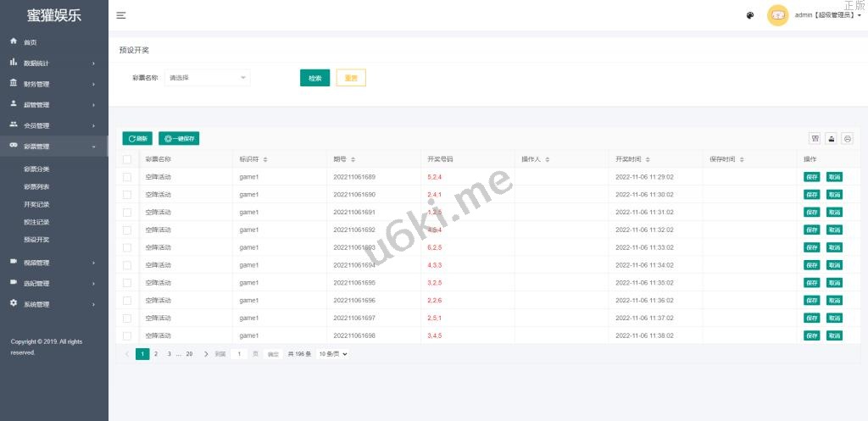This screenshot has width=868, height=421.
Task: Check the row checkbox for period 202211061689
Action: click(x=127, y=177)
